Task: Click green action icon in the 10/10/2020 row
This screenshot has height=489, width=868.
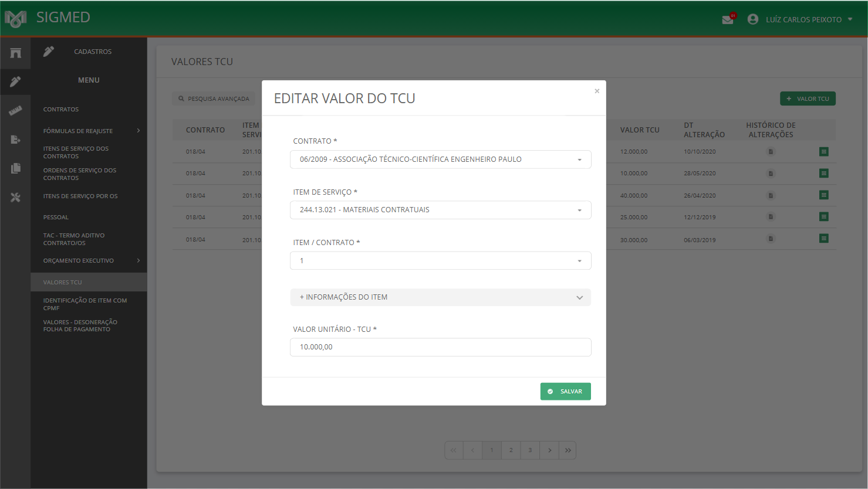Action: coord(824,152)
